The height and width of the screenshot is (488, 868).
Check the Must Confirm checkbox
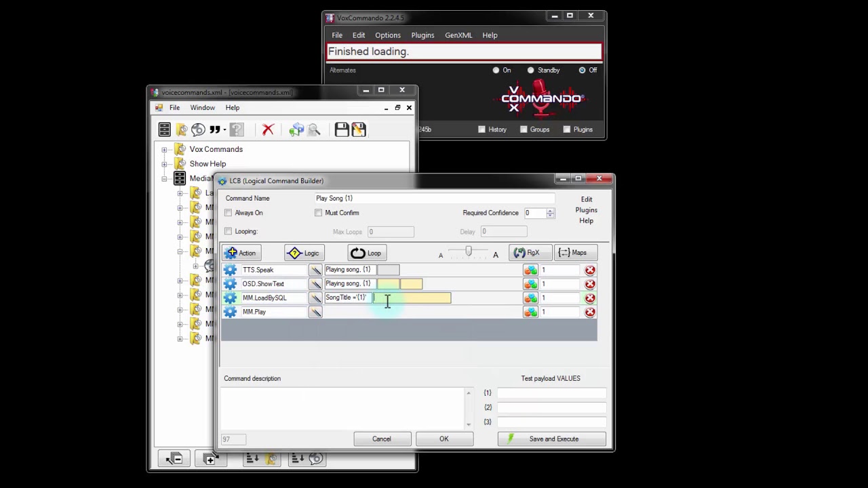coord(318,213)
